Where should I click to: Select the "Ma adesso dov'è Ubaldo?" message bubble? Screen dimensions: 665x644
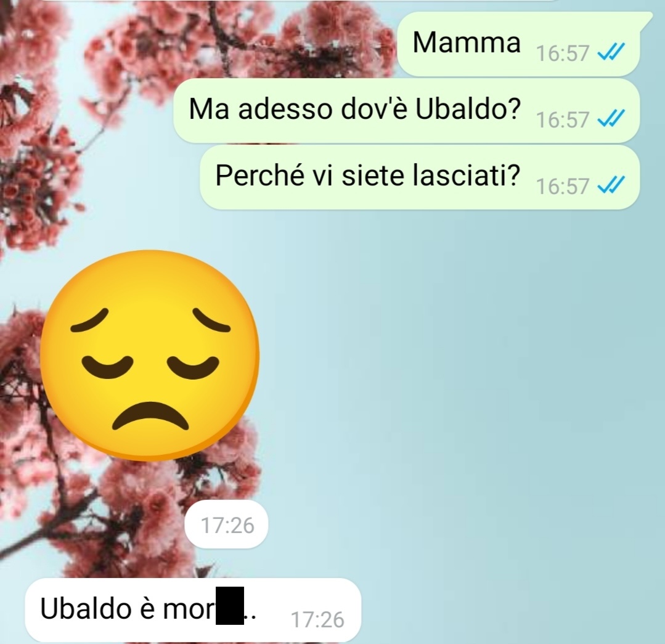click(406, 111)
